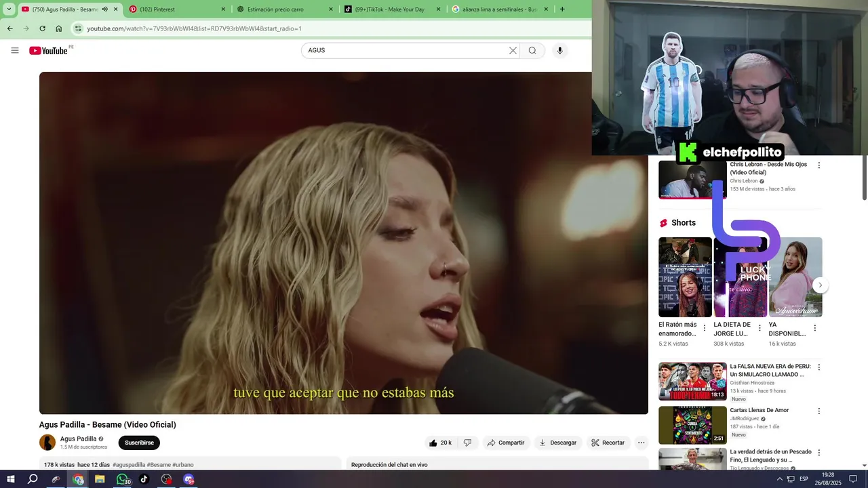868x488 pixels.
Task: Open Windows taskbar search
Action: (x=33, y=479)
